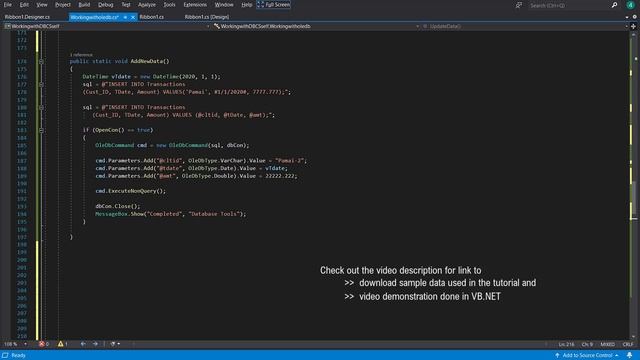Open the View menu
640x360 pixels.
click(42, 5)
